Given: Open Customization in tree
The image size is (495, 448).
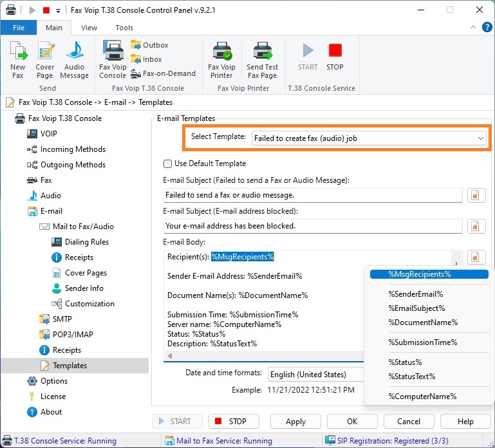Looking at the screenshot, I should 83,304.
